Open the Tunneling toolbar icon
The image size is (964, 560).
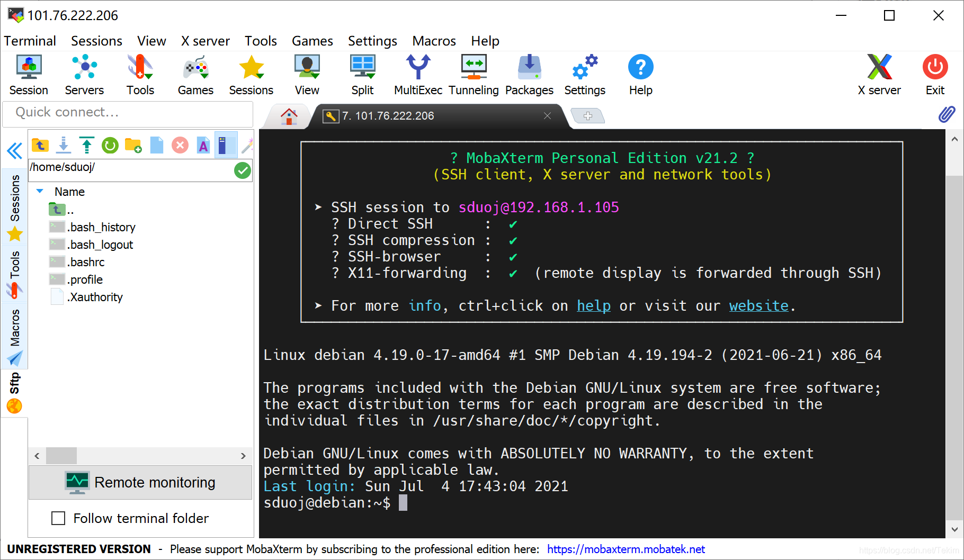pyautogui.click(x=474, y=75)
